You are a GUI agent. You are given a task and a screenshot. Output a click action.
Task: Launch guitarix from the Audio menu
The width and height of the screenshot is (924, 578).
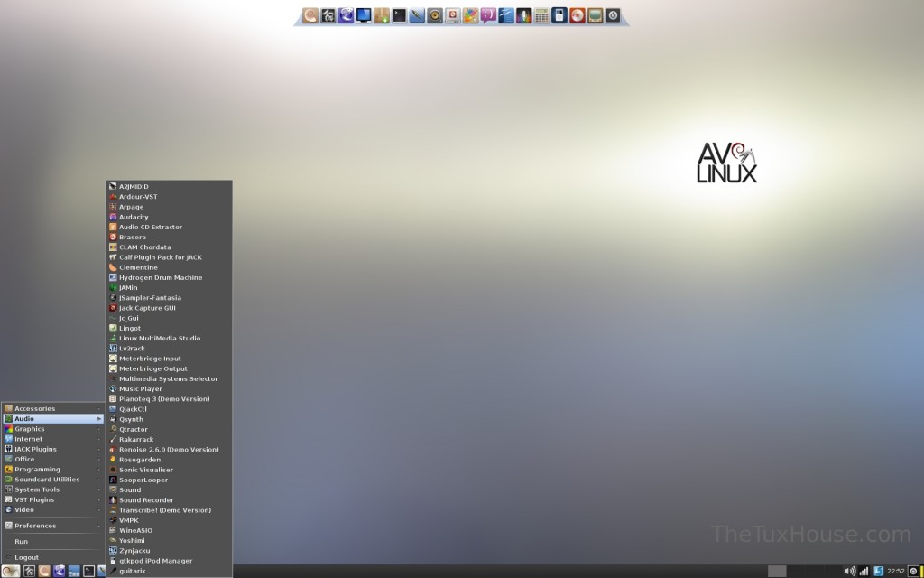point(169,571)
